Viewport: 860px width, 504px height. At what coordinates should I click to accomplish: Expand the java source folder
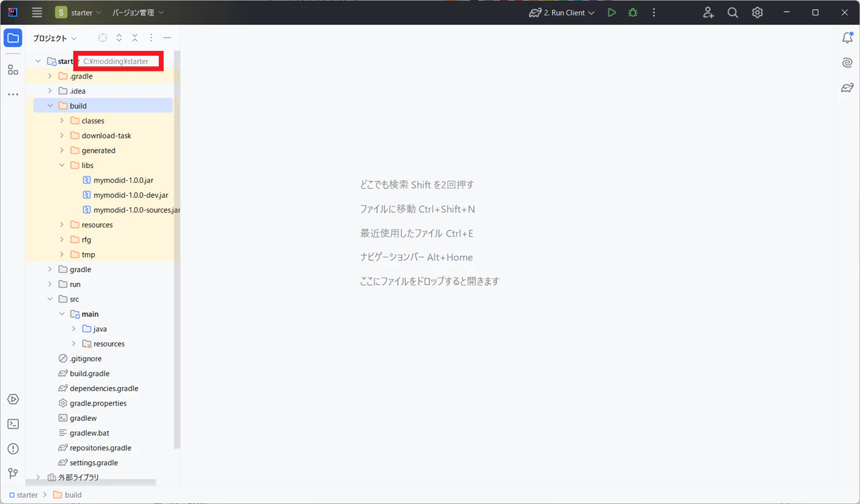(x=74, y=329)
